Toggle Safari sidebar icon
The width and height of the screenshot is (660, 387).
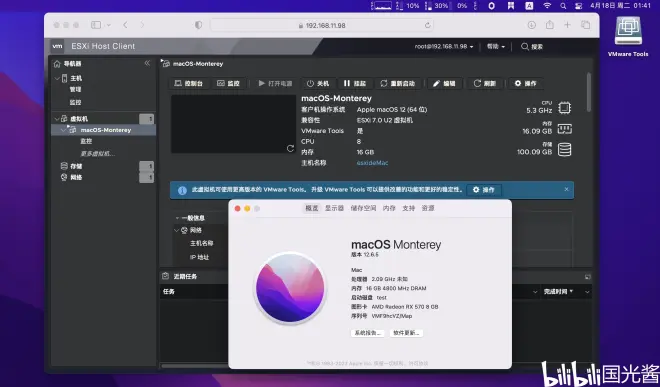[x=96, y=25]
